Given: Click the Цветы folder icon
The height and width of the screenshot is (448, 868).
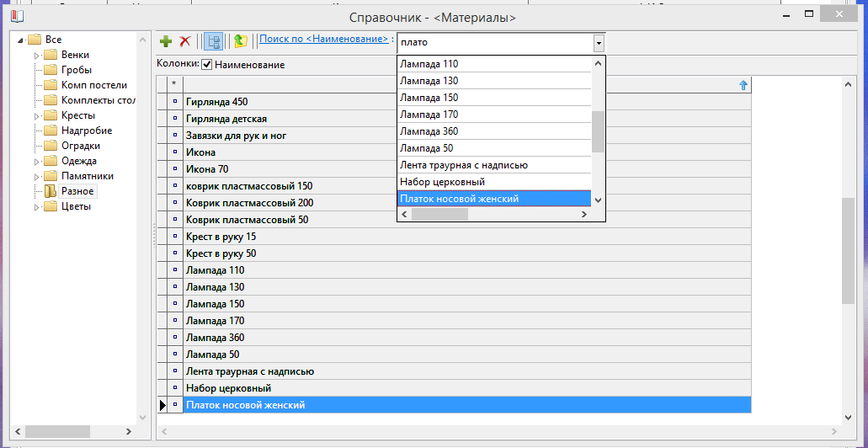Looking at the screenshot, I should [51, 206].
